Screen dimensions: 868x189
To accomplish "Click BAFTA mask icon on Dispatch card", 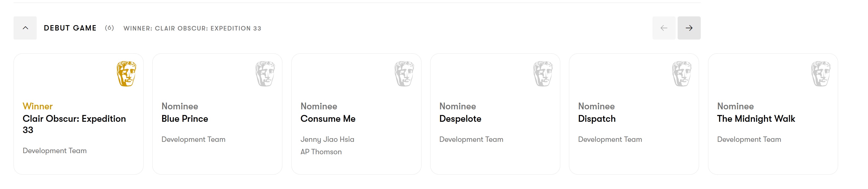I will point(682,73).
